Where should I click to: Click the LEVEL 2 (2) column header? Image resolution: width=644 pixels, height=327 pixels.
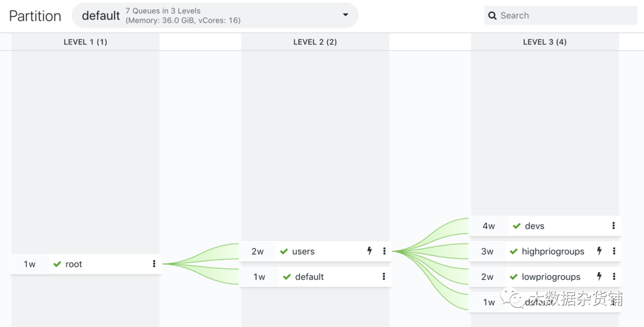click(x=315, y=42)
